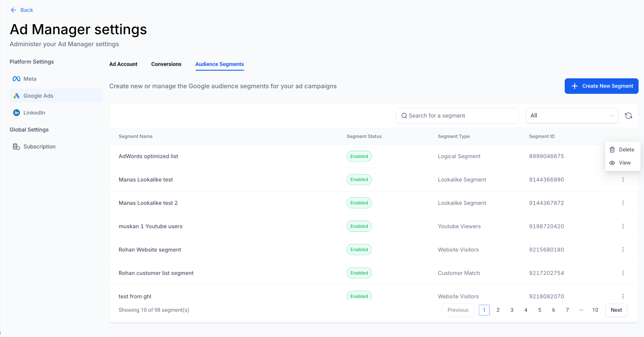This screenshot has width=644, height=337.
Task: Open actions menu for Rohan customer list segment
Action: [623, 273]
